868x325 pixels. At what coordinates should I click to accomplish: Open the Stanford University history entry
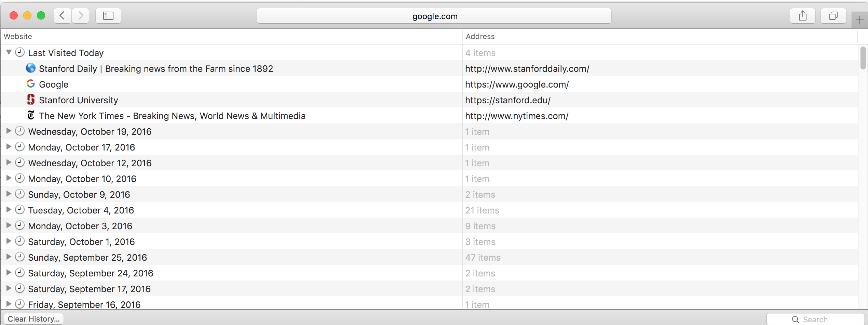pos(79,100)
